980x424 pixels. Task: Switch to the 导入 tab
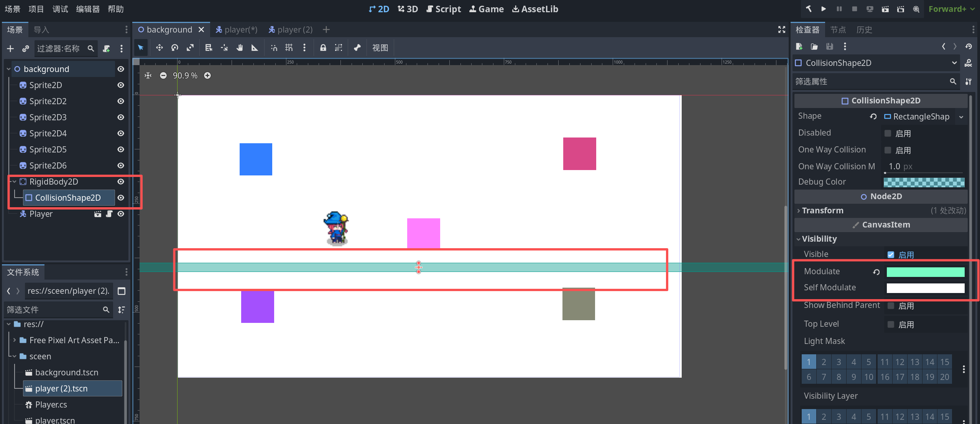41,29
